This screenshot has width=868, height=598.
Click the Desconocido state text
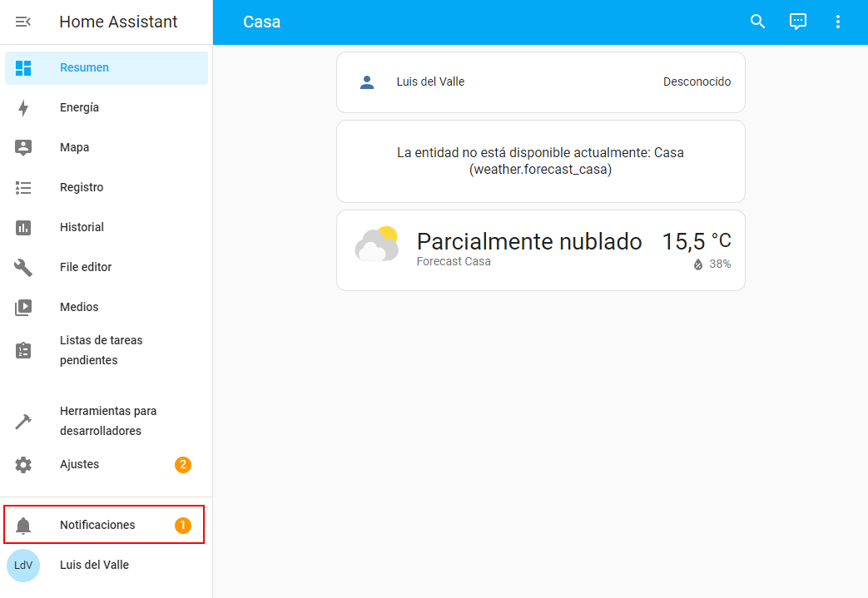697,82
